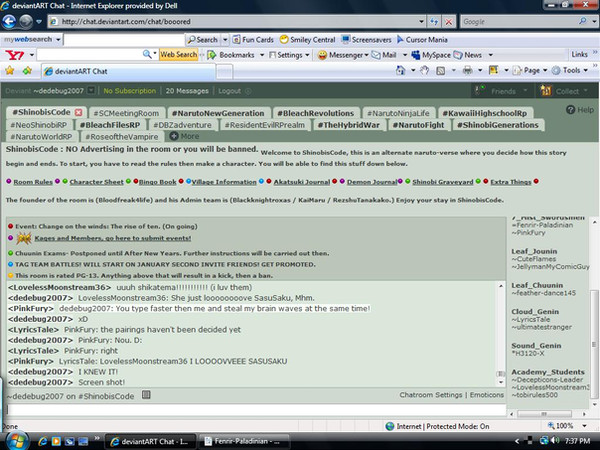Viewport: 600px width, 450px height.
Task: Open Yahoo Bookmarks toolbar item
Action: [x=231, y=55]
